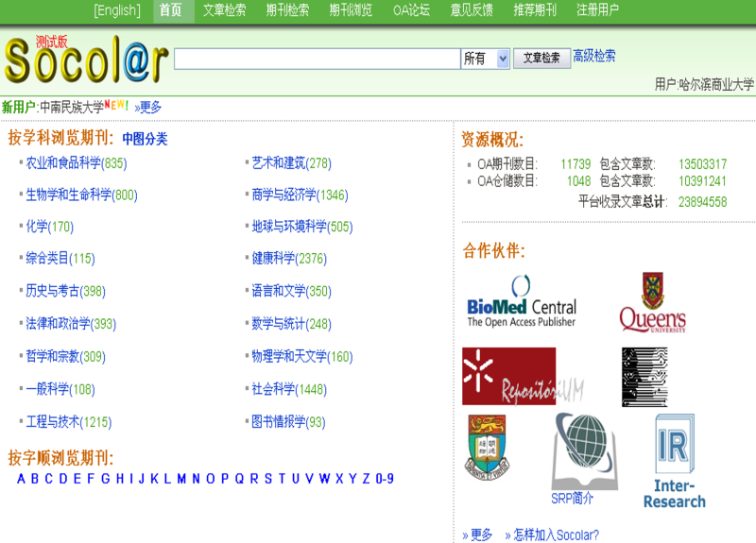Image resolution: width=756 pixels, height=543 pixels.
Task: Browse journals starting with letter Z
Action: (x=367, y=479)
